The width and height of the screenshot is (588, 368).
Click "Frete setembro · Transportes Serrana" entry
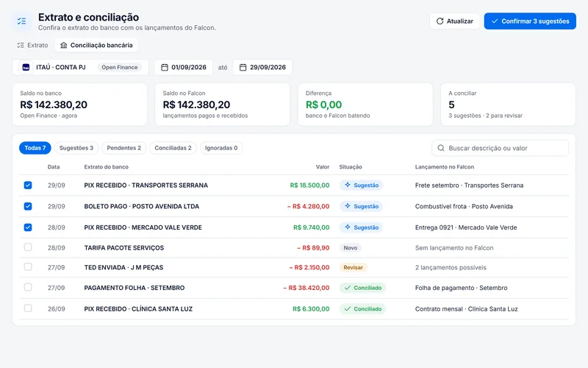pos(469,185)
